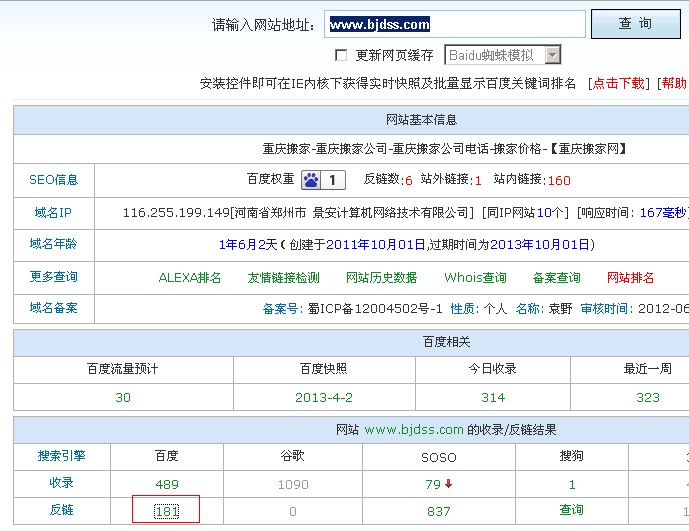Click the 查询 button
Image resolution: width=689 pixels, height=531 pixels.
point(635,24)
